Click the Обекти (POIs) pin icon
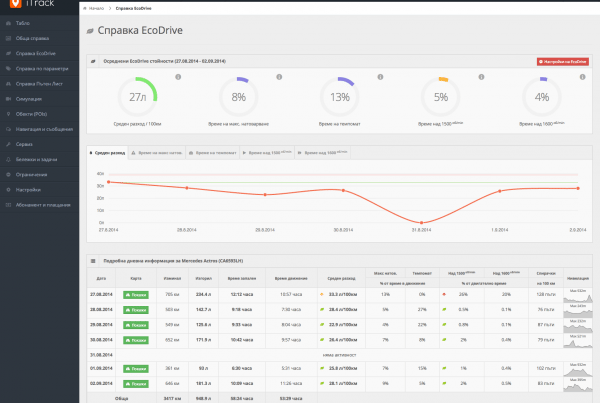The height and width of the screenshot is (403, 600). click(x=8, y=114)
